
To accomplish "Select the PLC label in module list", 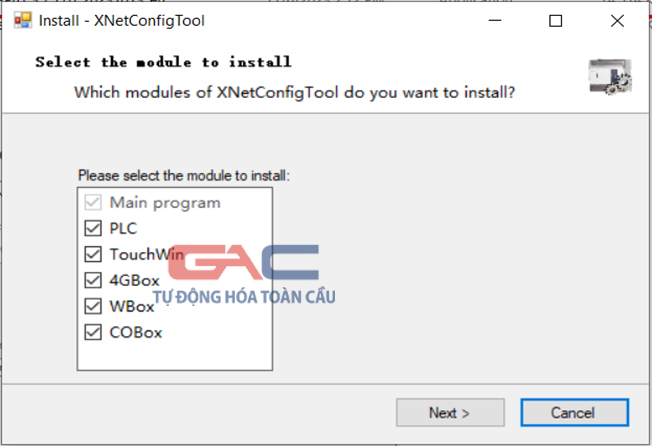I will (x=123, y=228).
